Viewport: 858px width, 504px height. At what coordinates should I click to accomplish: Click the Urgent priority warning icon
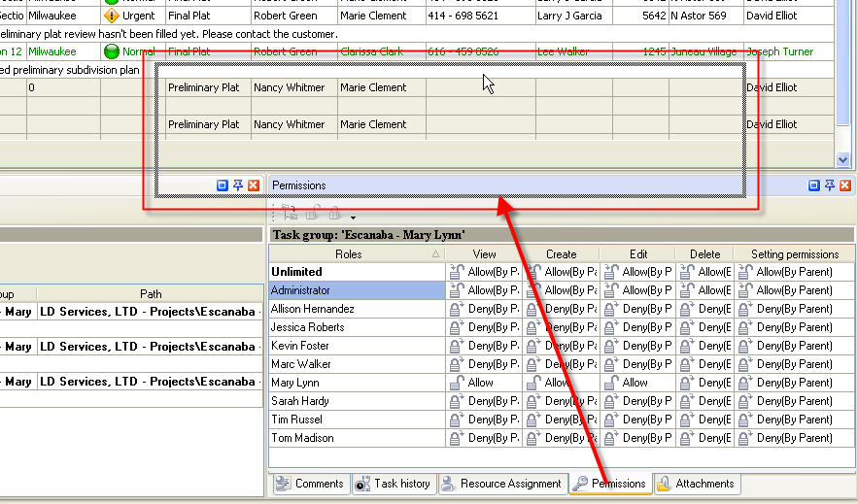pyautogui.click(x=112, y=17)
